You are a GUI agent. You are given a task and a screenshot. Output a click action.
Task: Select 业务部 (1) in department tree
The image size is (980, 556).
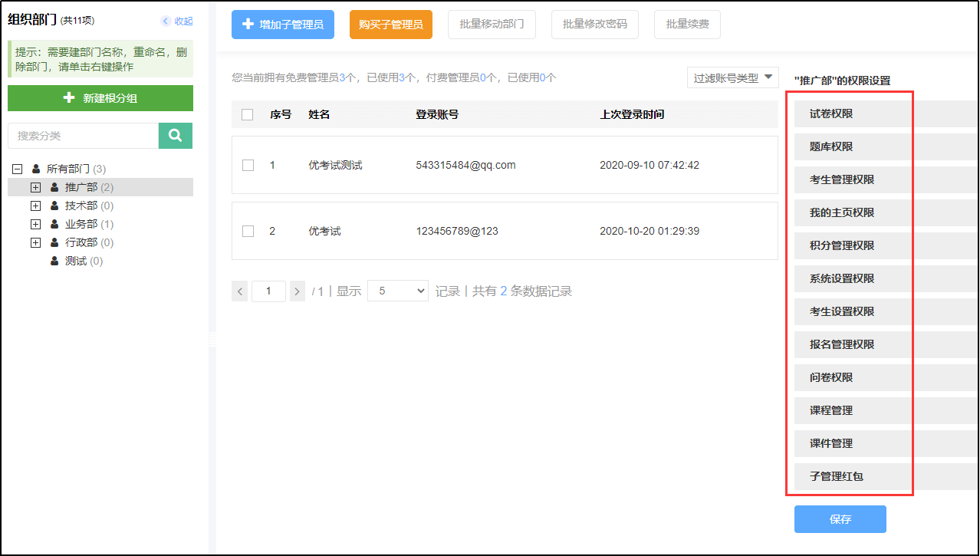[x=89, y=224]
